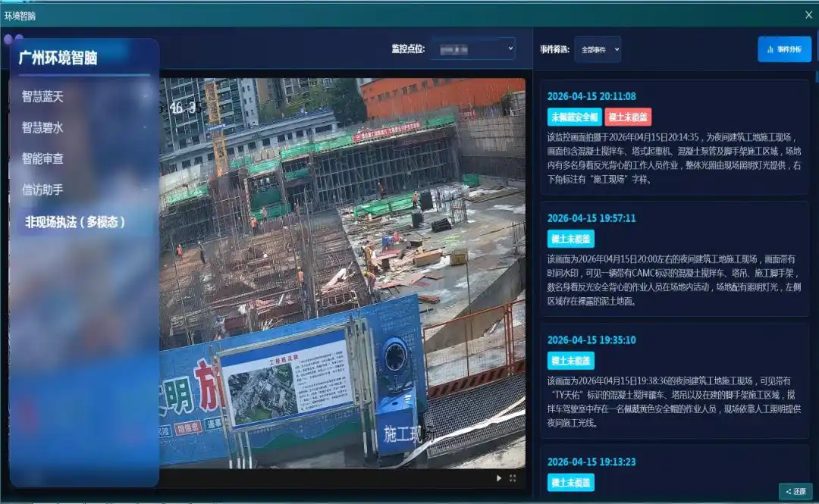Click 裸土未覆盖 tag under 19:35:10 event
Image resolution: width=819 pixels, height=504 pixels.
pos(570,360)
